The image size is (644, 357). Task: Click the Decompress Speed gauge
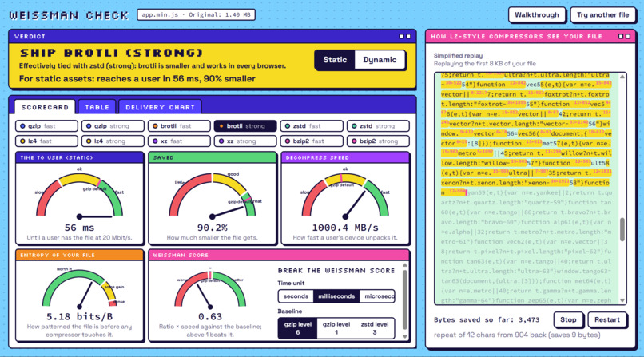click(345, 194)
